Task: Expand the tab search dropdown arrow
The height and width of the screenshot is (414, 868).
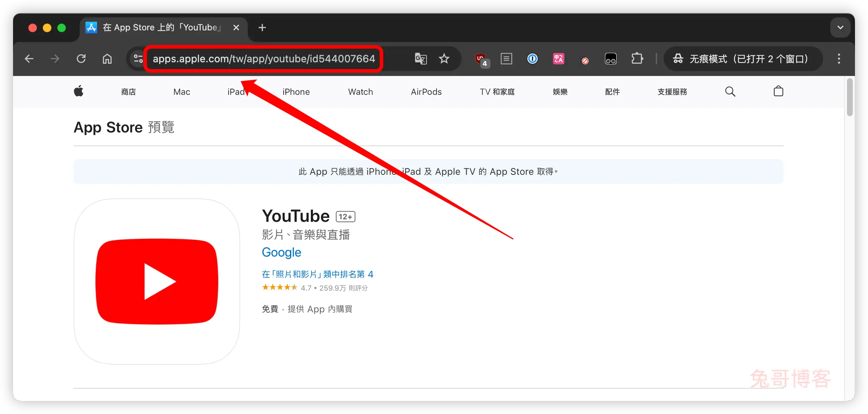Action: pyautogui.click(x=840, y=28)
